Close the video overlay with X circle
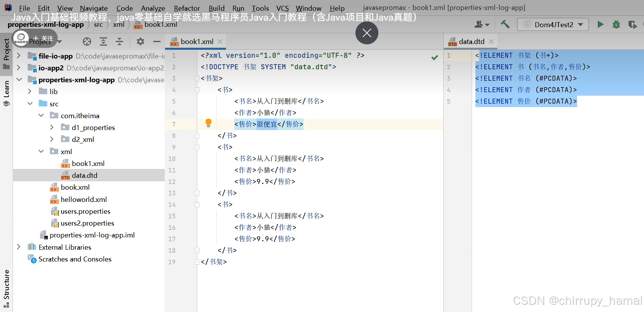Viewport: 644px width, 312px height. click(367, 33)
